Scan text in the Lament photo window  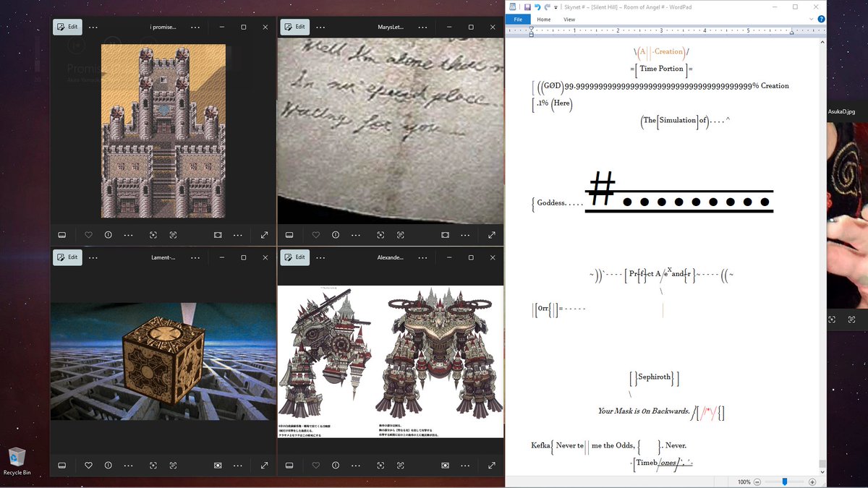tap(173, 465)
